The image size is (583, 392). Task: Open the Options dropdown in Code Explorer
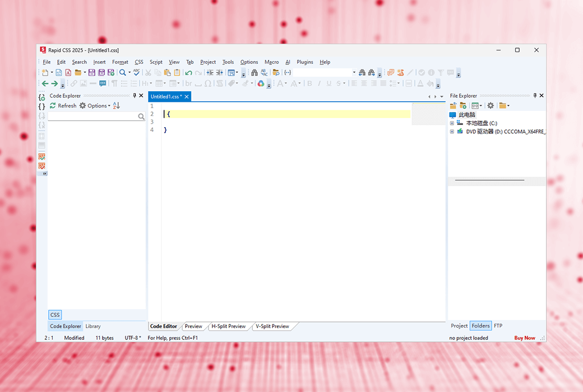click(95, 105)
